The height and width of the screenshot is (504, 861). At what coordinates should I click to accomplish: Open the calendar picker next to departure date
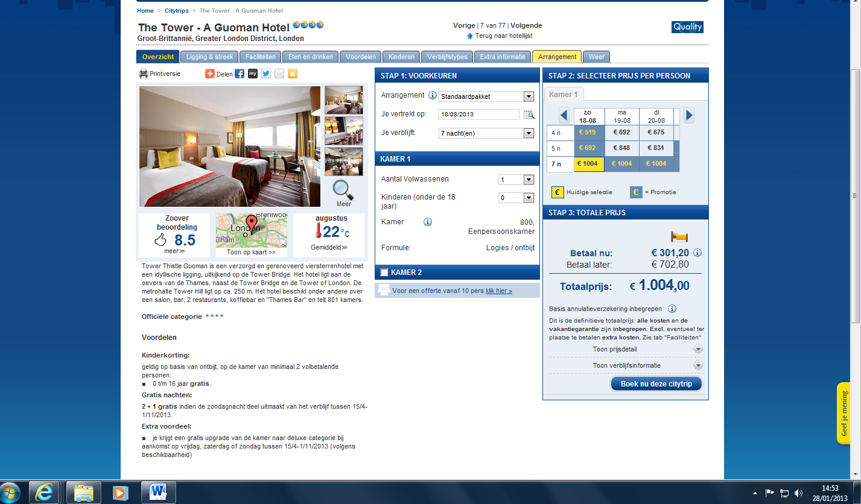coord(529,115)
